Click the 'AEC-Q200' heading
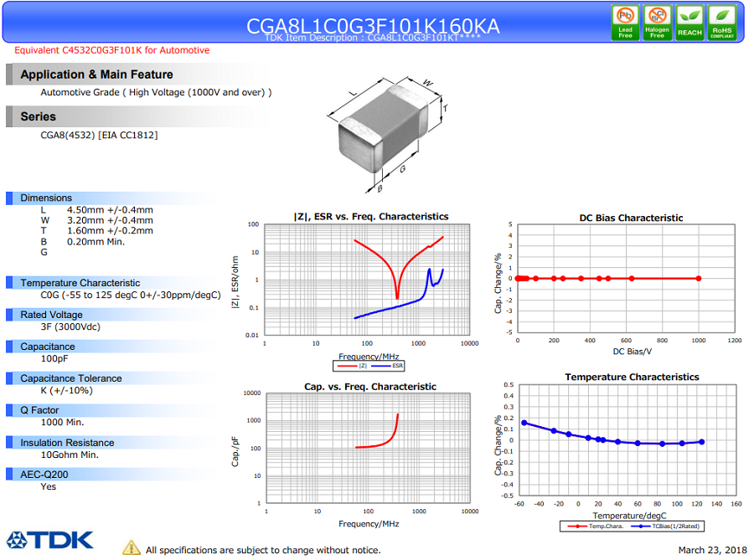This screenshot has height=560, width=754. click(44, 475)
